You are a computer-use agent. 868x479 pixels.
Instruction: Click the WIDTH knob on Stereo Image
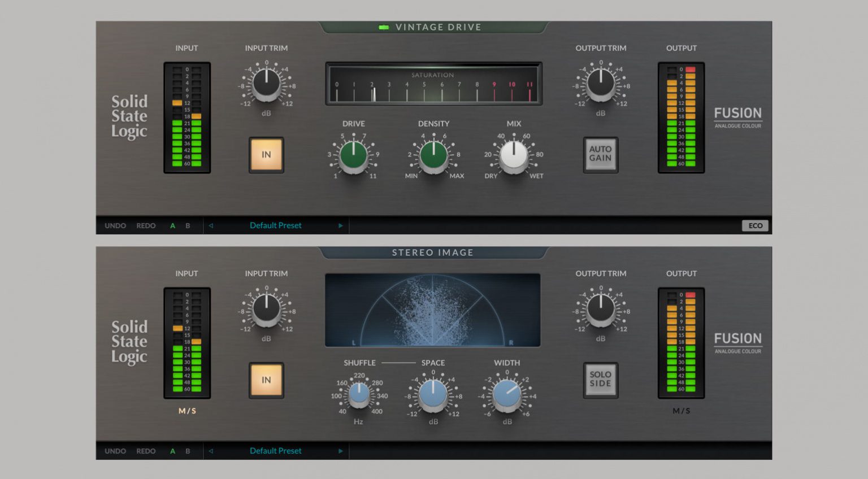pyautogui.click(x=507, y=395)
